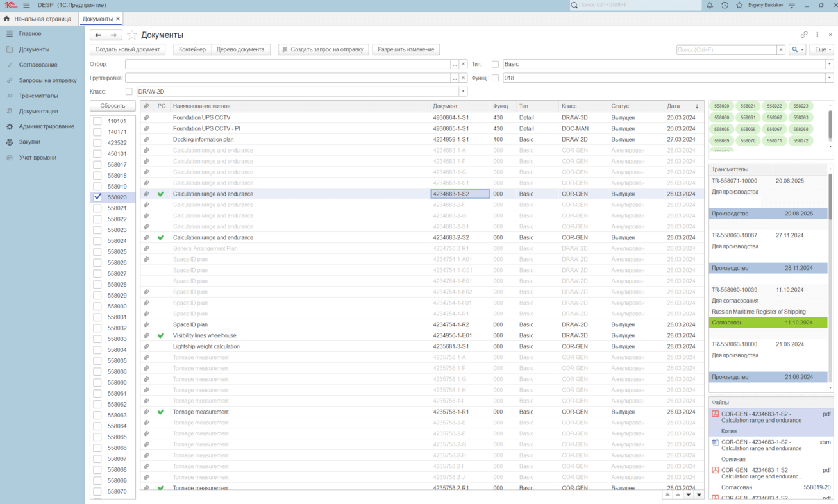This screenshot has height=504, width=838.
Task: Open the Еще dropdown menu
Action: pos(821,49)
